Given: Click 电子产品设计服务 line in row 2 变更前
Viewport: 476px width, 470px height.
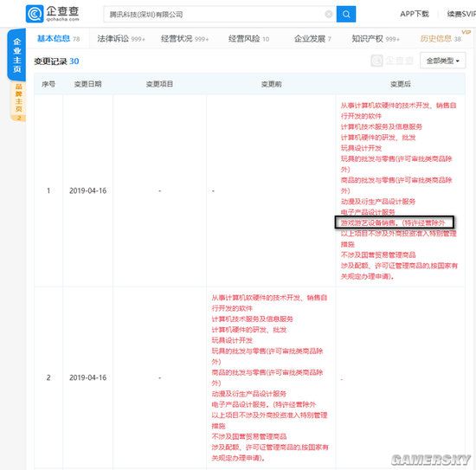Looking at the screenshot, I should [263, 404].
